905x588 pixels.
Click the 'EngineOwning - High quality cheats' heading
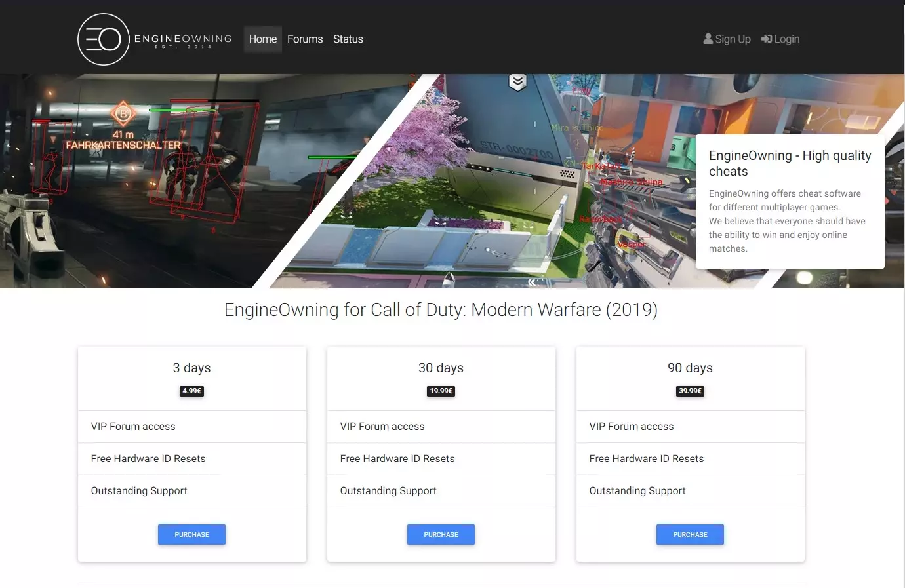(790, 163)
